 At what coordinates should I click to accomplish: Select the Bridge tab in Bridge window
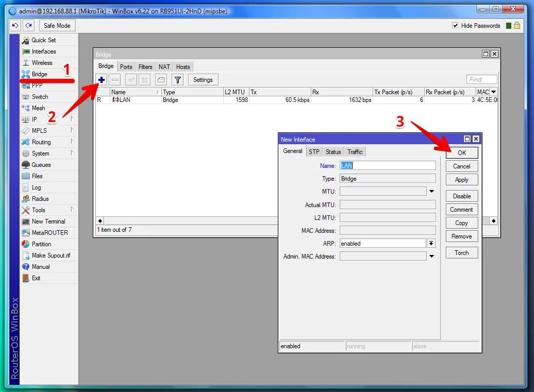tap(106, 66)
